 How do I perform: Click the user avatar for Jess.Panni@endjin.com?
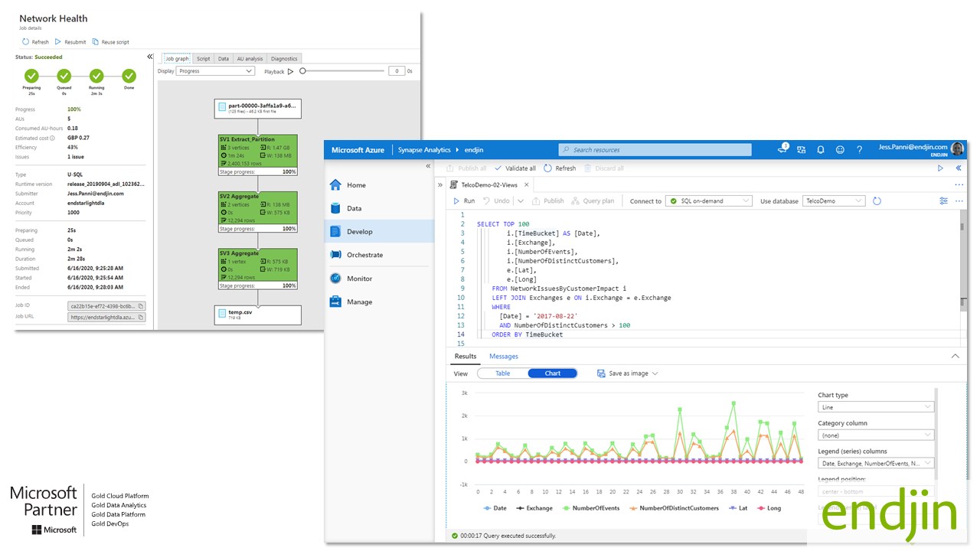(957, 149)
